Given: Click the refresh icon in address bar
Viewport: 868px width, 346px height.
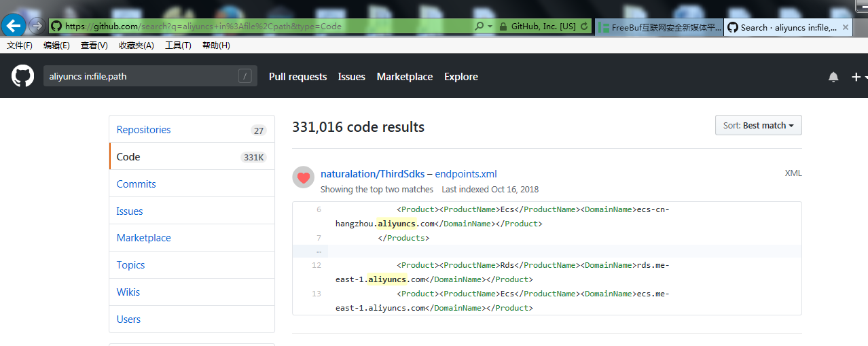Looking at the screenshot, I should pyautogui.click(x=585, y=27).
